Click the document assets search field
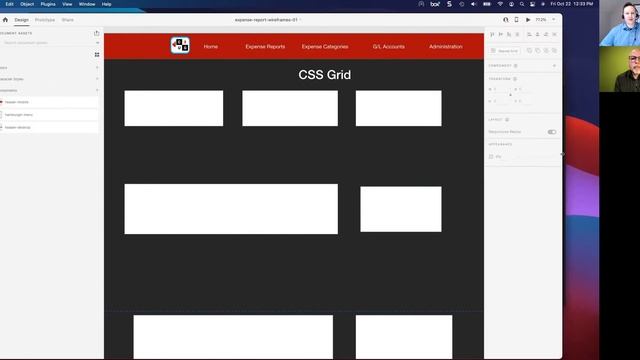Image resolution: width=640 pixels, height=360 pixels. [47, 42]
